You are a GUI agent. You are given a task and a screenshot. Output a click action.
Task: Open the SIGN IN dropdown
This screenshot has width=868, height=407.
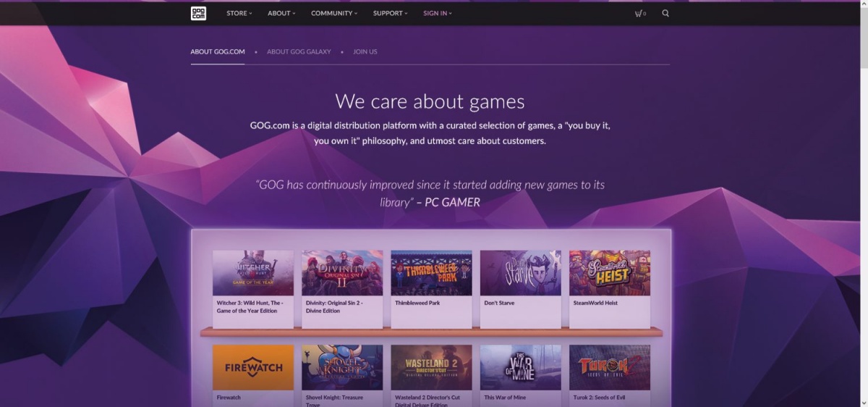[438, 13]
